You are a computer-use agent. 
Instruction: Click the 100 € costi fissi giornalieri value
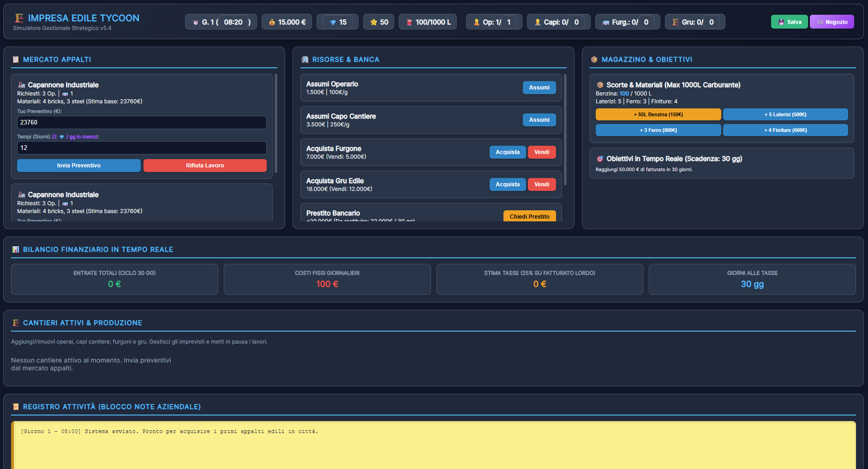click(x=327, y=284)
